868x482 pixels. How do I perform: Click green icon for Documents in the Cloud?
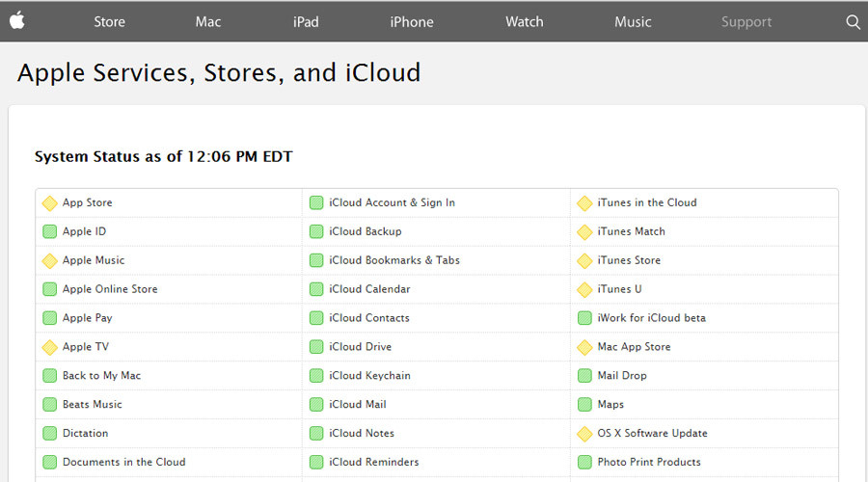point(50,462)
